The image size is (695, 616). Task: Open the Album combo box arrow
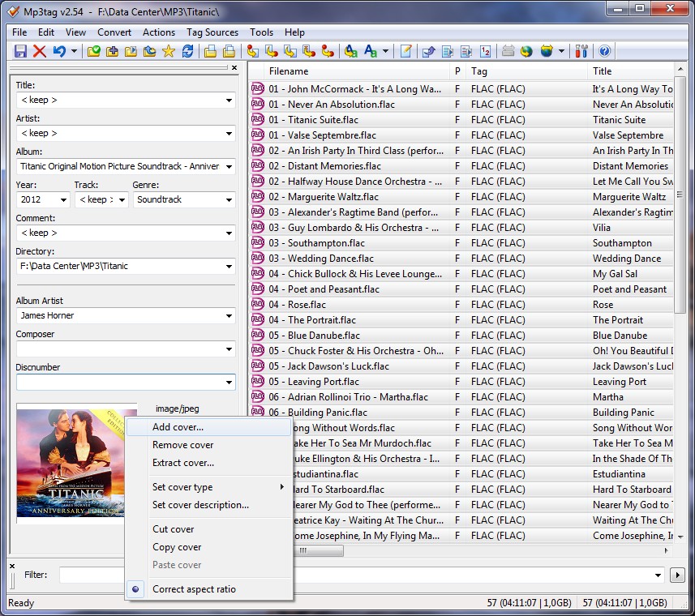tap(229, 166)
